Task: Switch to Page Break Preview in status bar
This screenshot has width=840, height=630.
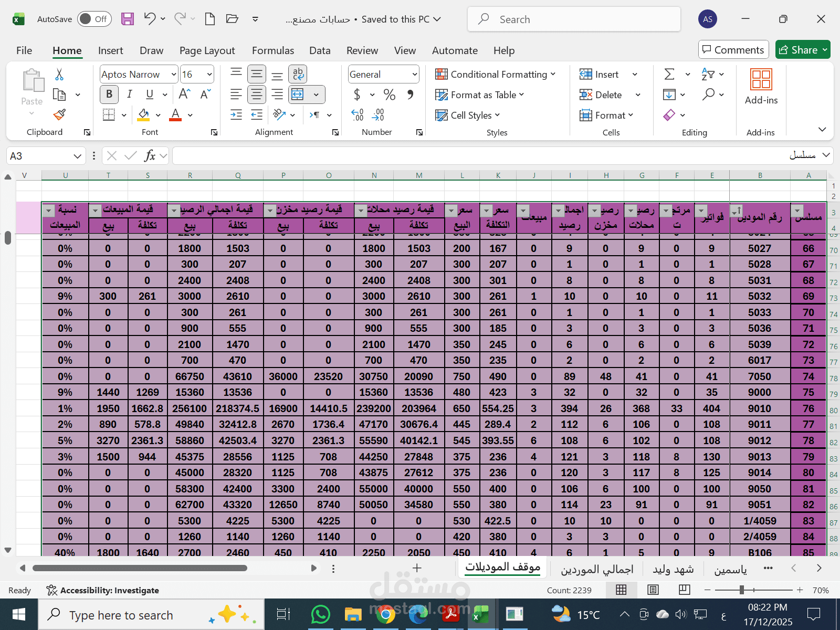Action: point(684,590)
